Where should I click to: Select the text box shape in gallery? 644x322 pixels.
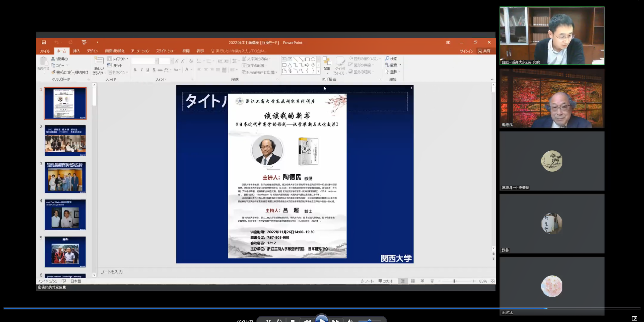click(284, 59)
